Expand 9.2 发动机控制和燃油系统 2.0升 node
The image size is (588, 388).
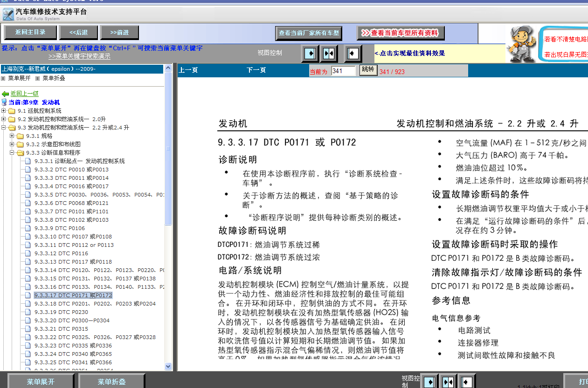(x=4, y=119)
